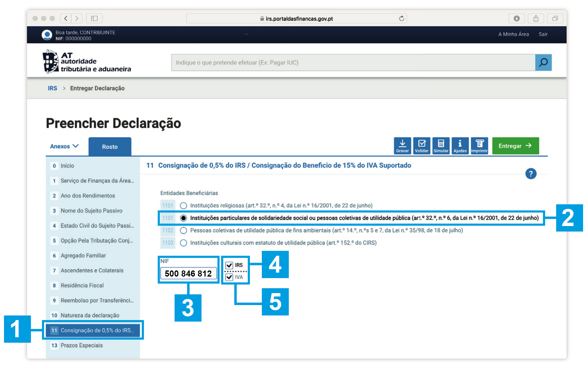Go to Prazos Especiais section
Image resolution: width=588 pixels, height=366 pixels.
click(81, 345)
